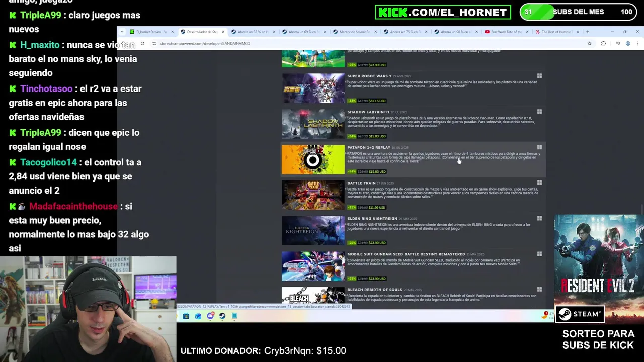Click the Shadow Labyrinth thumbnail image
This screenshot has height=362, width=644.
click(313, 124)
